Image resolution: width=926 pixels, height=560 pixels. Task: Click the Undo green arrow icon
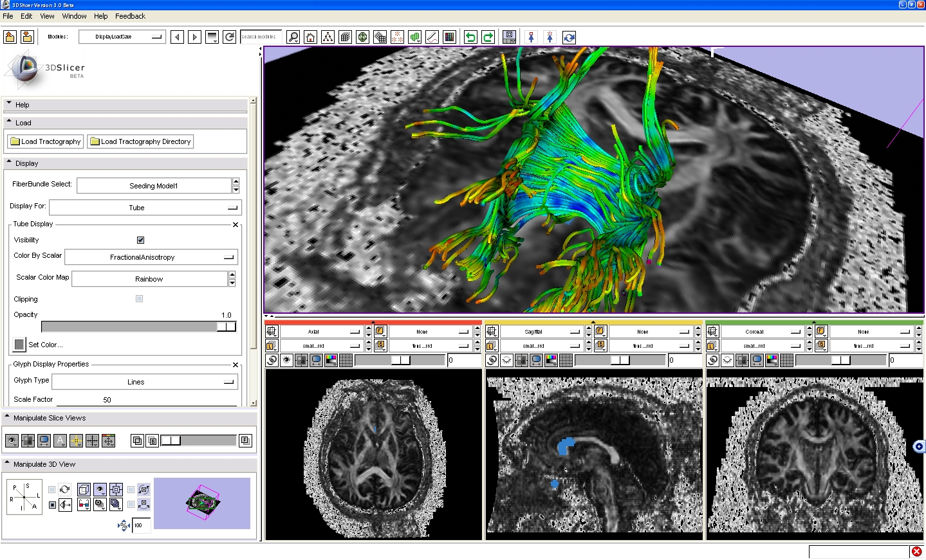[470, 37]
